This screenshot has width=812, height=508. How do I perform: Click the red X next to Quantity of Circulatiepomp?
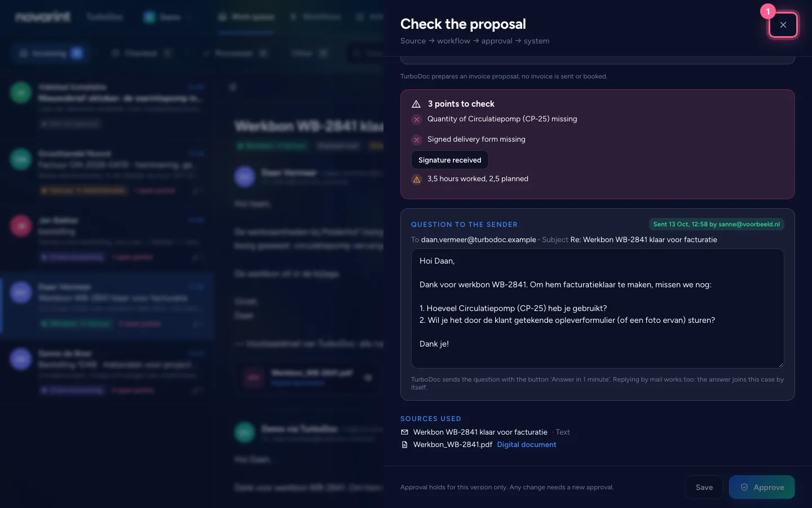click(x=417, y=119)
